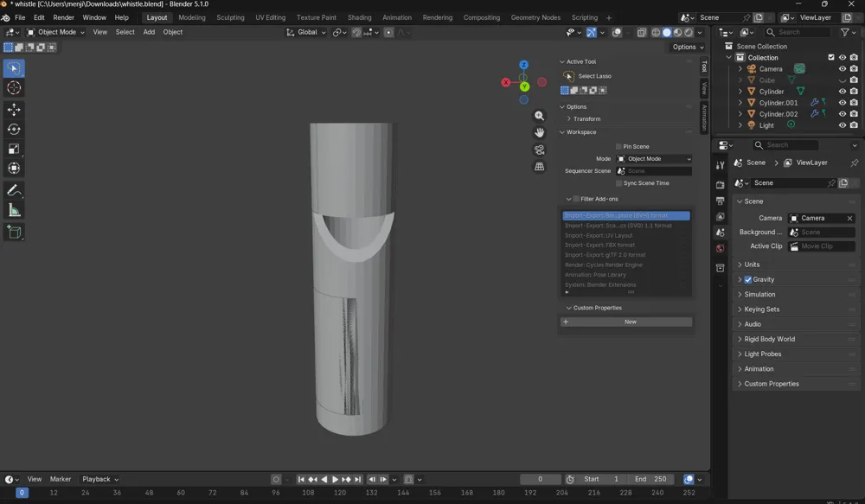This screenshot has height=504, width=865.
Task: Click frame 120 on the timeline ruler
Action: [340, 493]
